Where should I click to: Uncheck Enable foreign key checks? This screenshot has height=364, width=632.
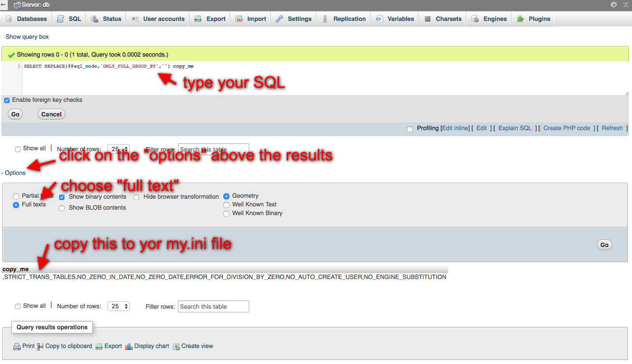pos(7,100)
